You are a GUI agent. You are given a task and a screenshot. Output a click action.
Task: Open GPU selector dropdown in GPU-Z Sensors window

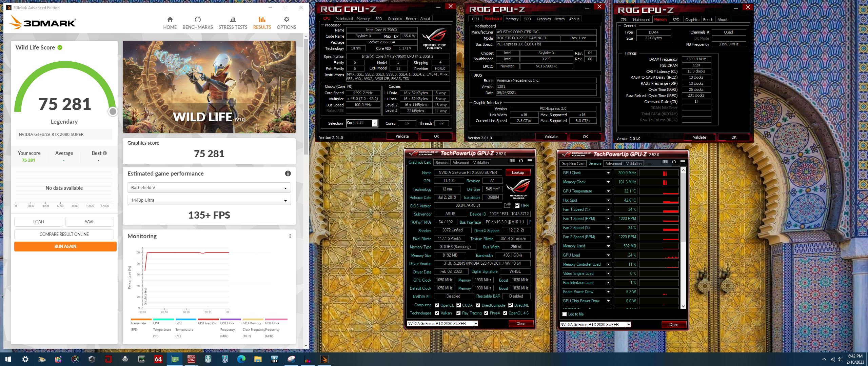(595, 325)
